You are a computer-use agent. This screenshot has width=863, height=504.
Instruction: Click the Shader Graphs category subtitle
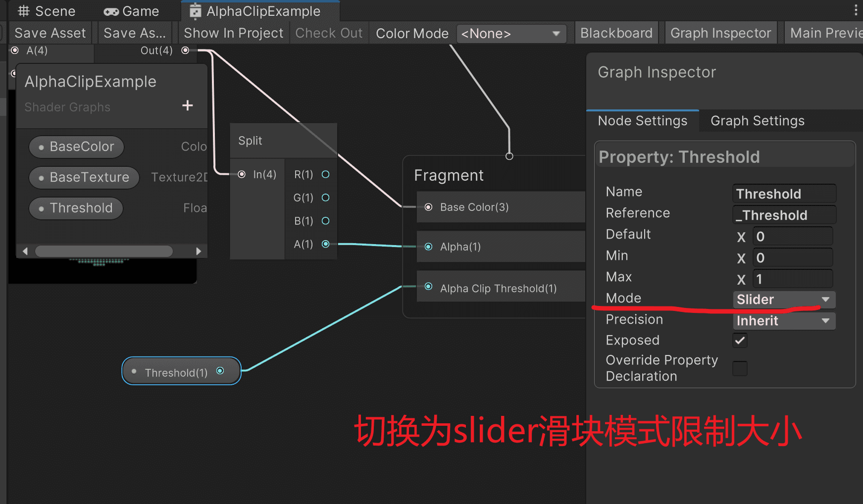67,107
